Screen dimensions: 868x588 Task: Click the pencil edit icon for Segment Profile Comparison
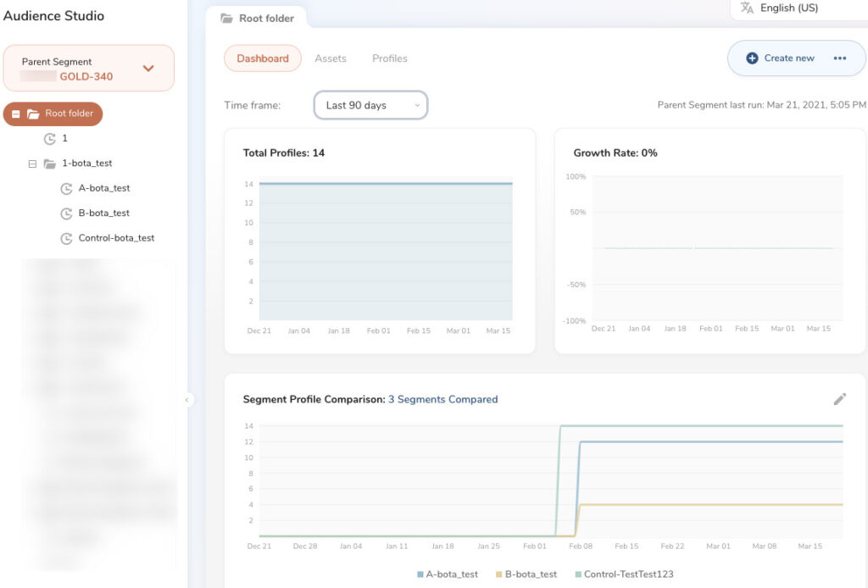[840, 399]
